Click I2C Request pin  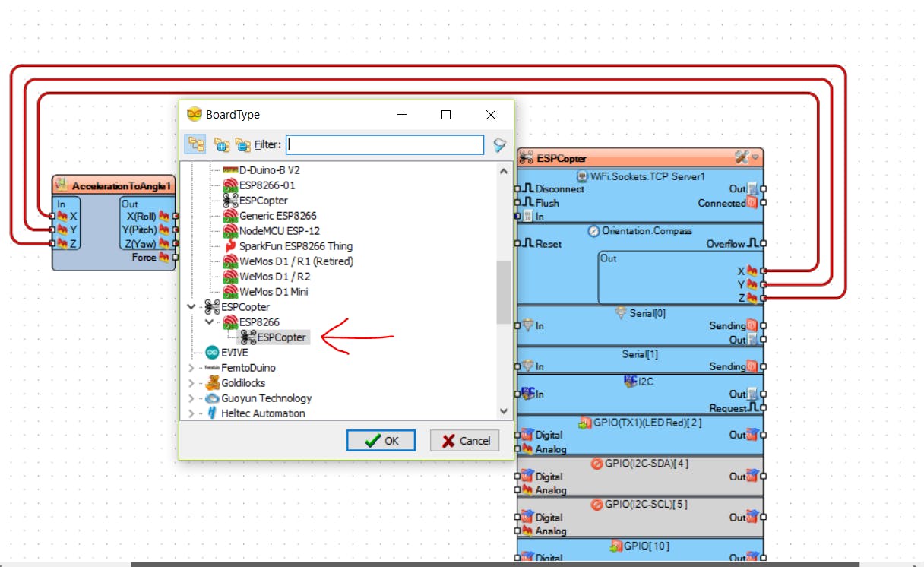[764, 408]
